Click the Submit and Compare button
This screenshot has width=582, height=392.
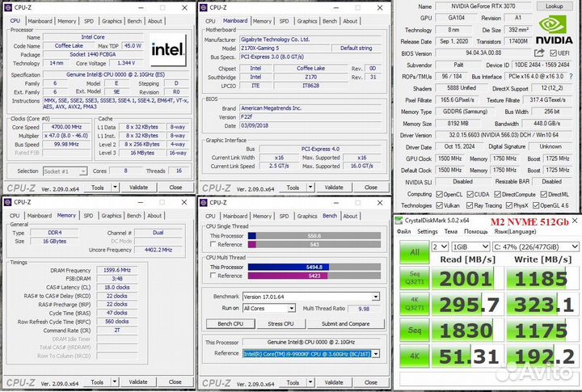(346, 323)
